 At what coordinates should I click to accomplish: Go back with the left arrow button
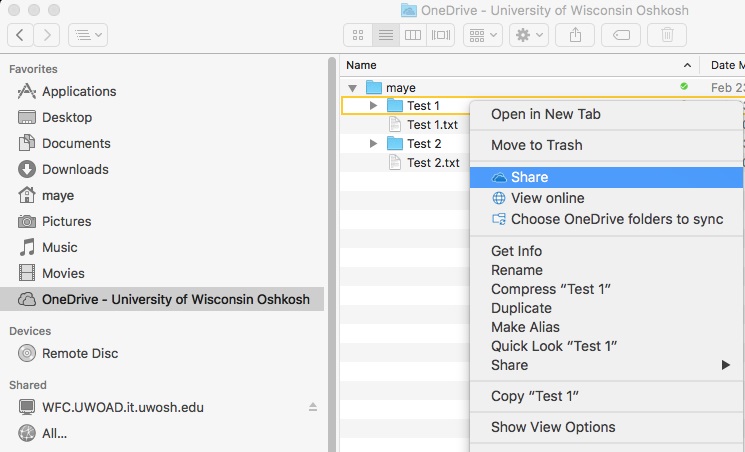click(x=20, y=35)
